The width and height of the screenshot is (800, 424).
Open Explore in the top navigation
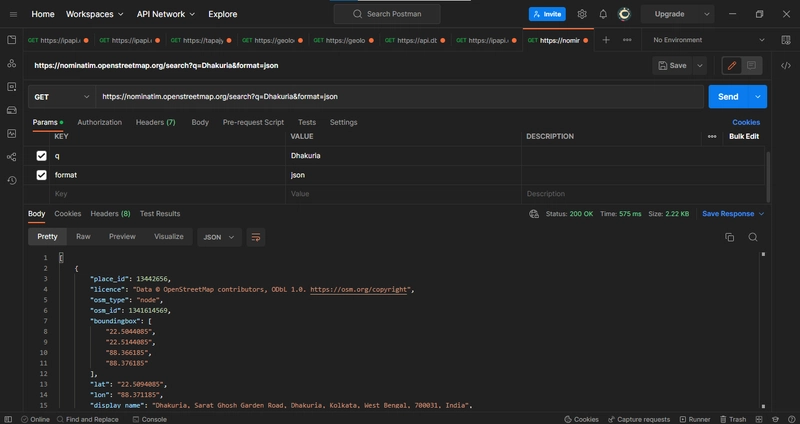click(x=222, y=14)
